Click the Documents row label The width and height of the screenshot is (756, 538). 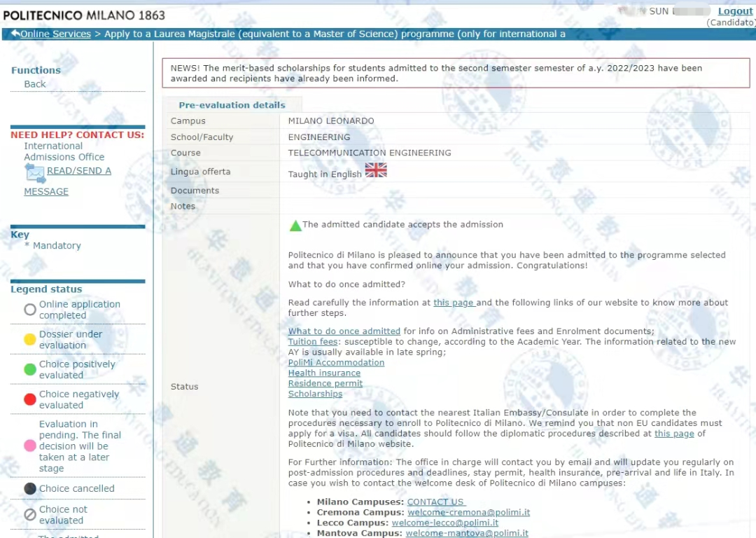click(x=195, y=191)
